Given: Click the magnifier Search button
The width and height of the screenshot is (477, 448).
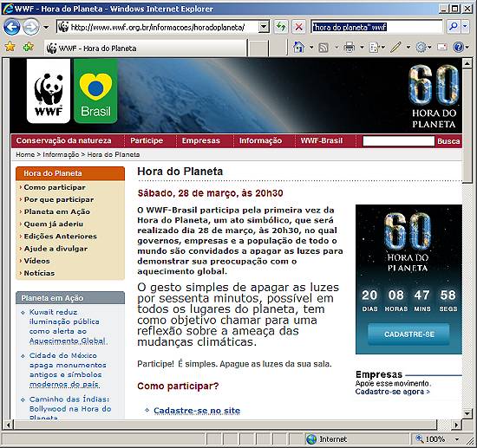Looking at the screenshot, I should (x=454, y=27).
